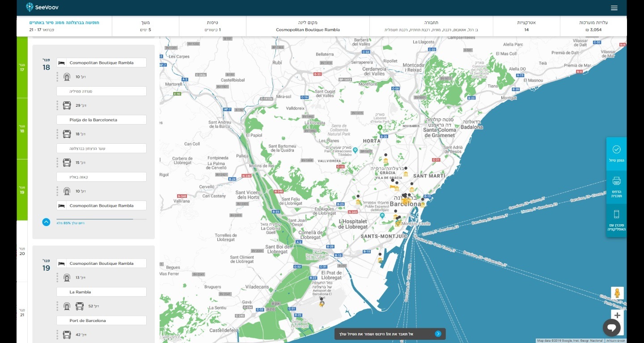
Task: Click the הדפס תוכנית print plan button
Action: (616, 187)
